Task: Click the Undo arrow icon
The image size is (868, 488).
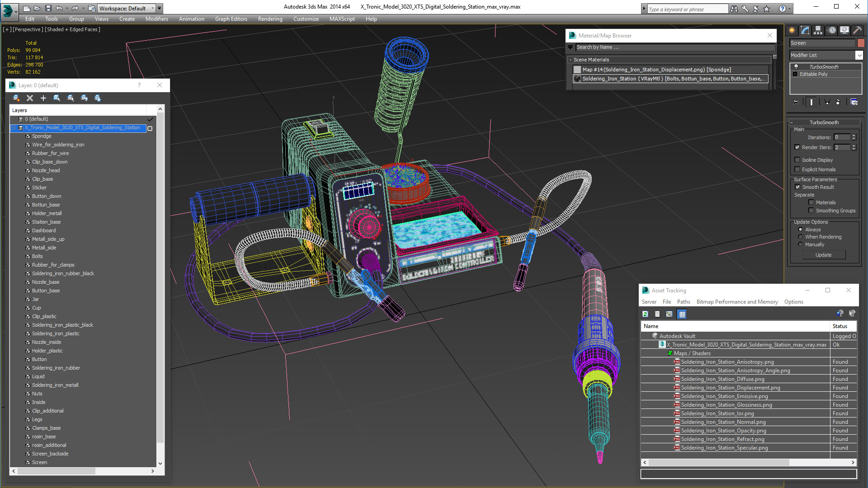Action: 59,8
